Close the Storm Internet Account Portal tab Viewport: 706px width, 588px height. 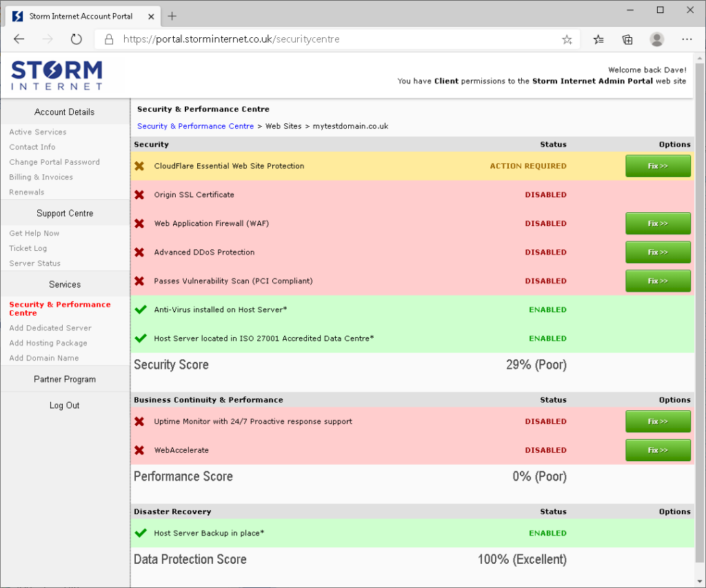[x=151, y=17]
